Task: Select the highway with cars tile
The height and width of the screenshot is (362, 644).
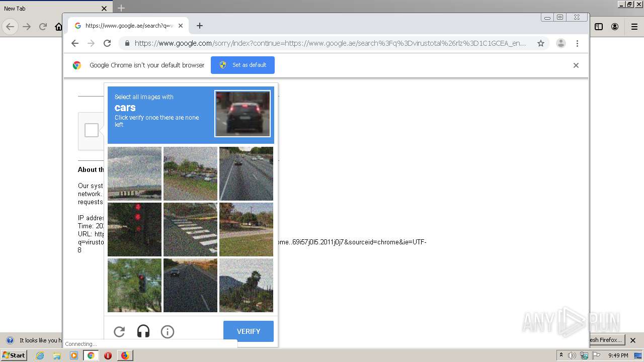Action: [x=246, y=173]
